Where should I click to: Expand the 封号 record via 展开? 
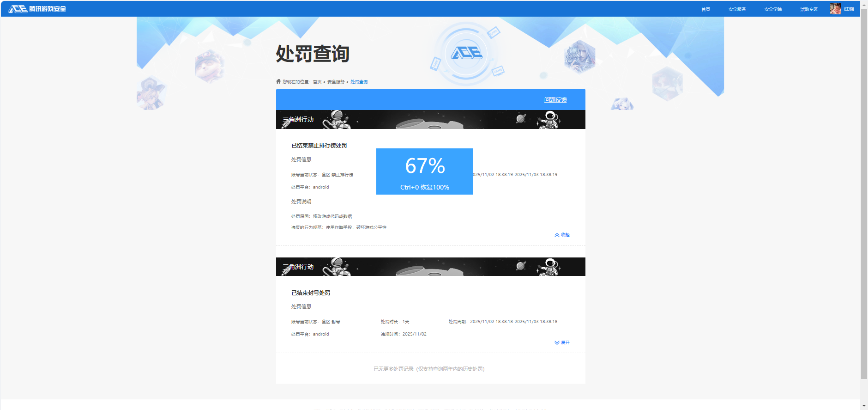pyautogui.click(x=562, y=343)
